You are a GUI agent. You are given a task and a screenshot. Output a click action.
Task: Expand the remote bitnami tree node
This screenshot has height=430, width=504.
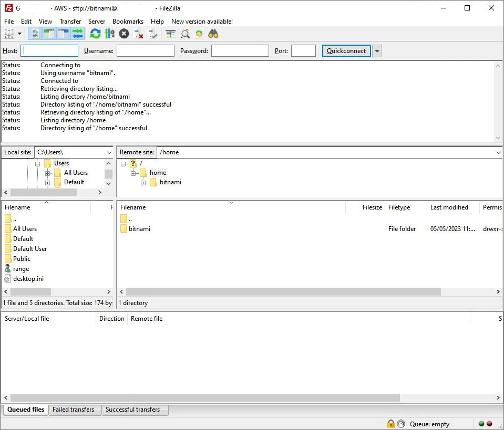point(143,183)
